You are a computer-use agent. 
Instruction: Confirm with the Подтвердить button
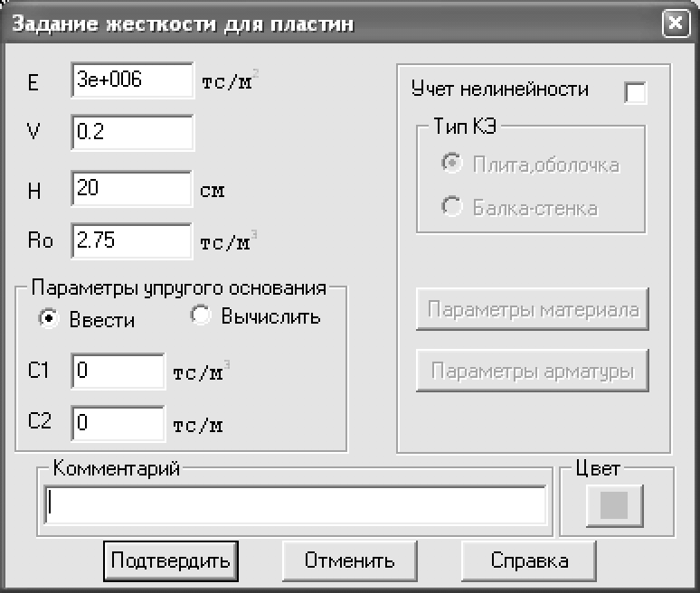pos(171,560)
